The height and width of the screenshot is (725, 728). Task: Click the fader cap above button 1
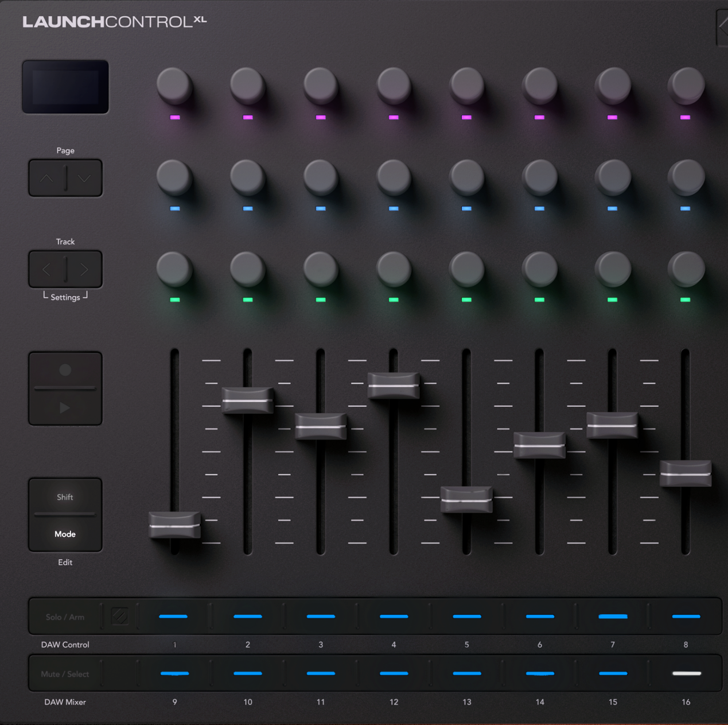point(174,525)
